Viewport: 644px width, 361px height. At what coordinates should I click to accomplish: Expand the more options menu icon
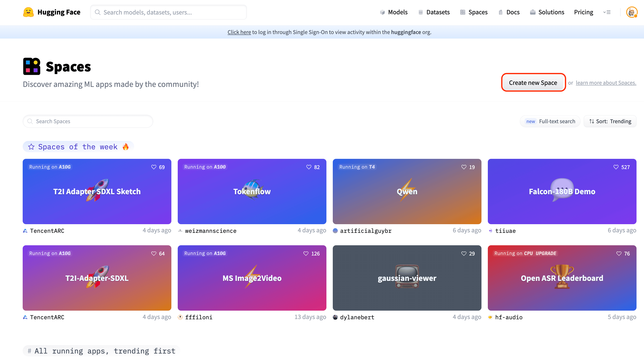[607, 12]
